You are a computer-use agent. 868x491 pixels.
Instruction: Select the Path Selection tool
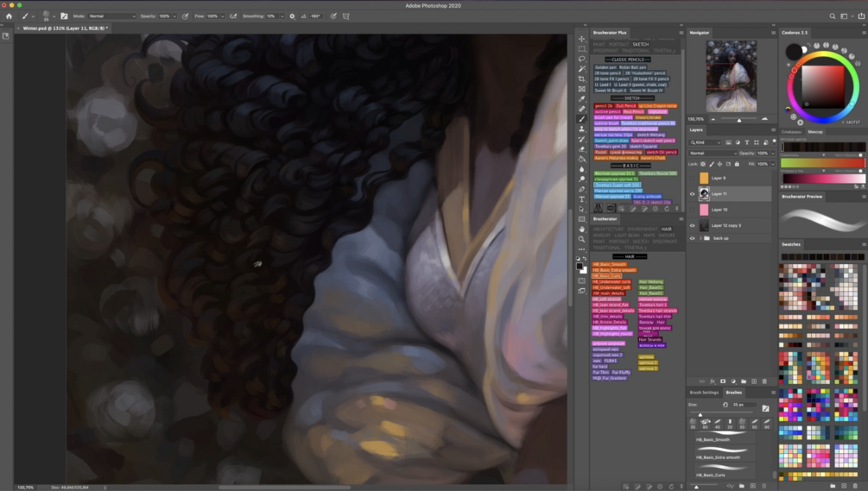582,209
